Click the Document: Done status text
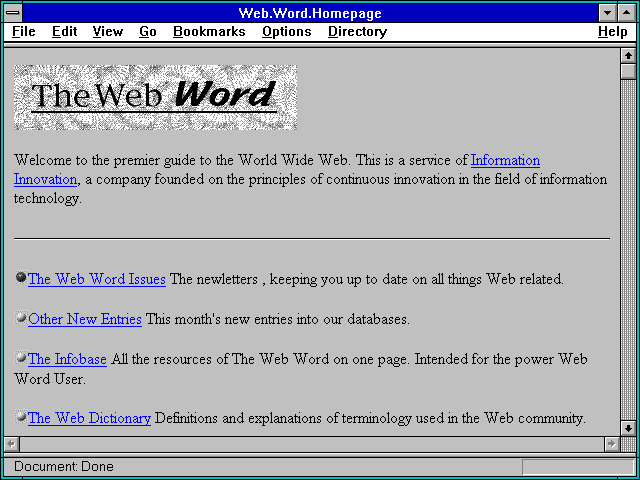Viewport: 640px width, 480px height. pos(64,467)
